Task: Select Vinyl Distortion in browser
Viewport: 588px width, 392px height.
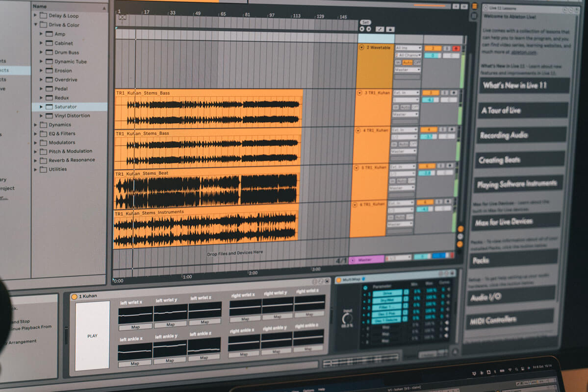Action: [72, 116]
